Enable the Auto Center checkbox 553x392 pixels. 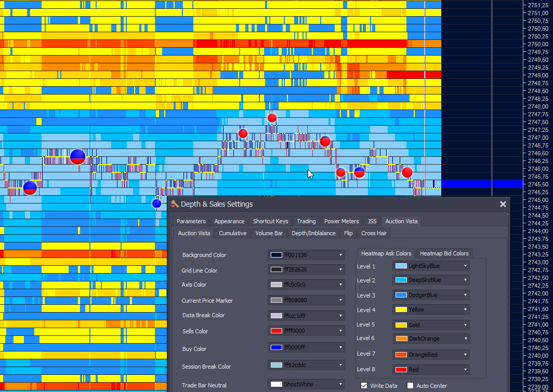tap(410, 386)
